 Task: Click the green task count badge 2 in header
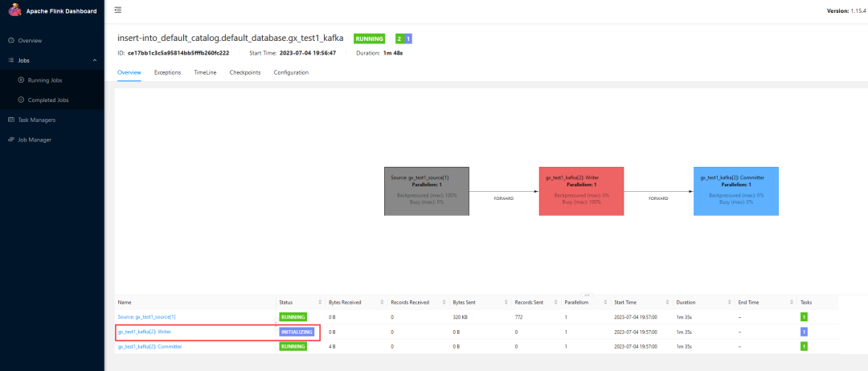point(399,39)
